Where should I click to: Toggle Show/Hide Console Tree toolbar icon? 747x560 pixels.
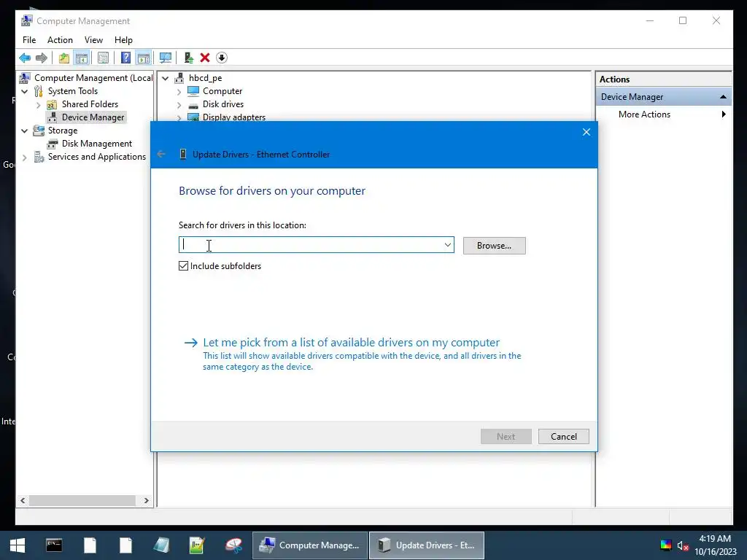coord(82,58)
